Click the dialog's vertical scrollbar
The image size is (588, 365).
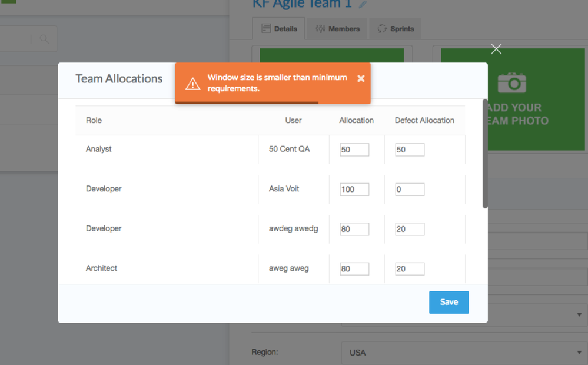[x=485, y=154]
